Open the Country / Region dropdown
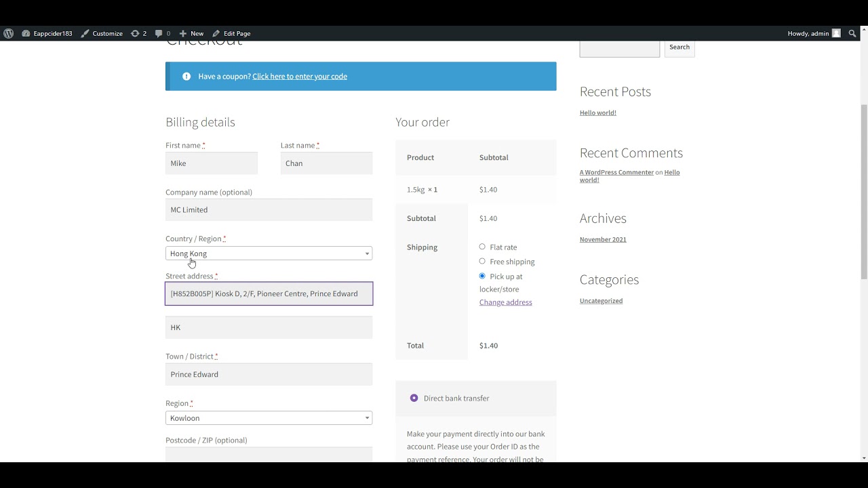The width and height of the screenshot is (868, 488). (x=269, y=253)
